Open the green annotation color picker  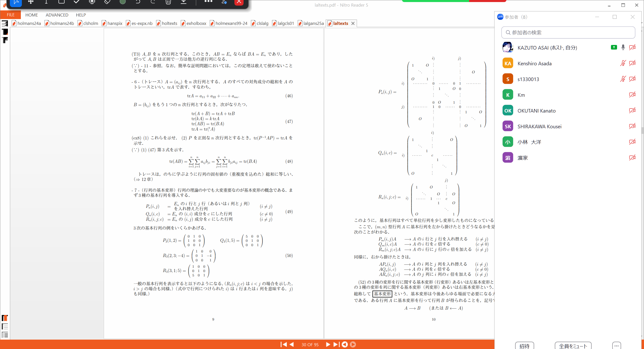123,2
